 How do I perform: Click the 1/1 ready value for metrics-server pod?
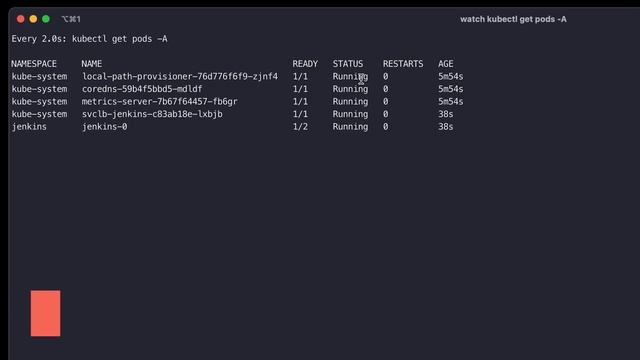[300, 102]
